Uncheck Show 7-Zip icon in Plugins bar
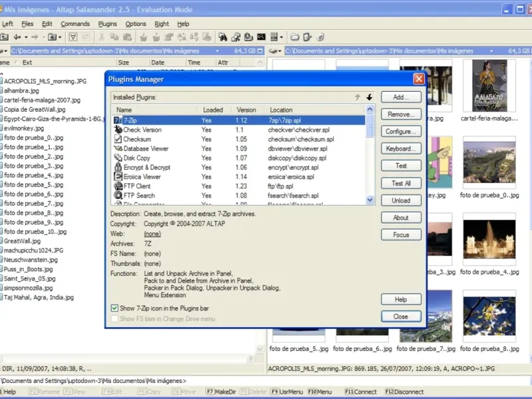This screenshot has width=532, height=399. click(114, 308)
